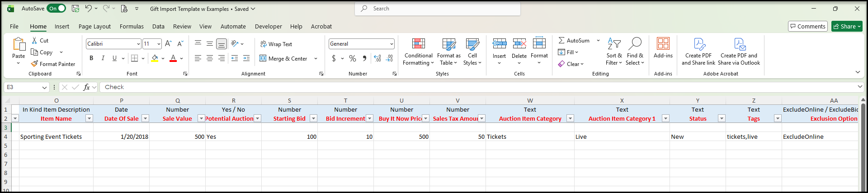Open the Page Layout tab

pos(94,27)
